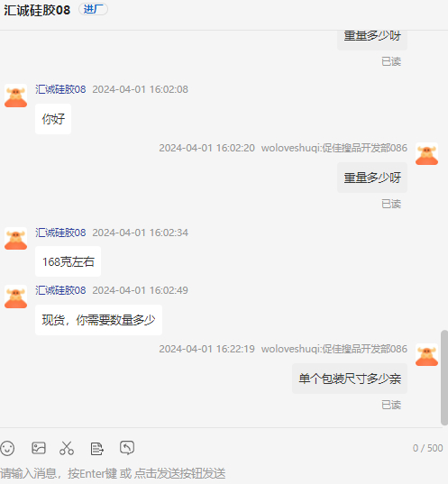Click 汇诚硅胶08 avatar beside 你好 message

pos(15,96)
